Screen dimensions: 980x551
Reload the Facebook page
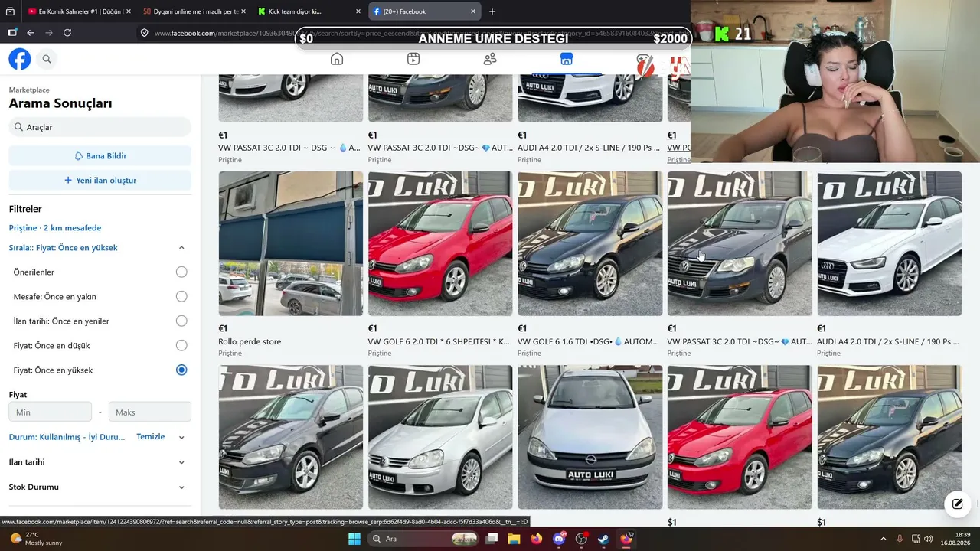pos(67,33)
